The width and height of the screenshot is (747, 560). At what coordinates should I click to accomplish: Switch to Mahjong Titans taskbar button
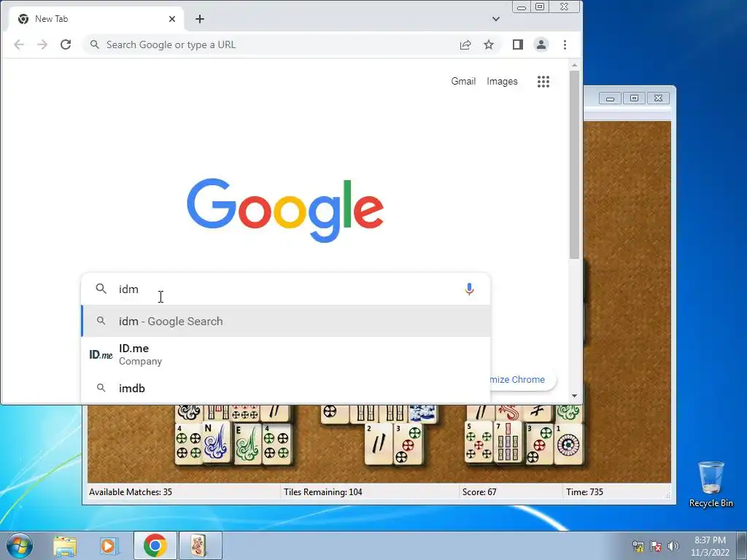[200, 545]
